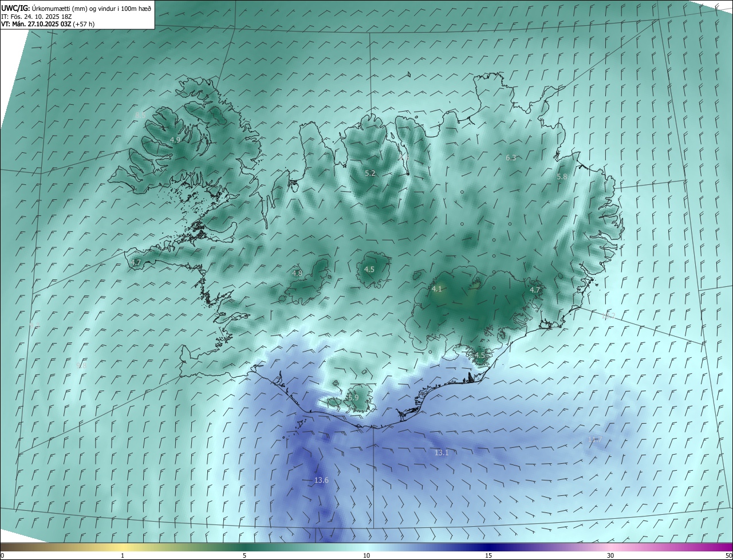Screen dimensions: 733x560
Task: Select the 4.7 value on eastern Vatnajökull
Action: coord(535,290)
